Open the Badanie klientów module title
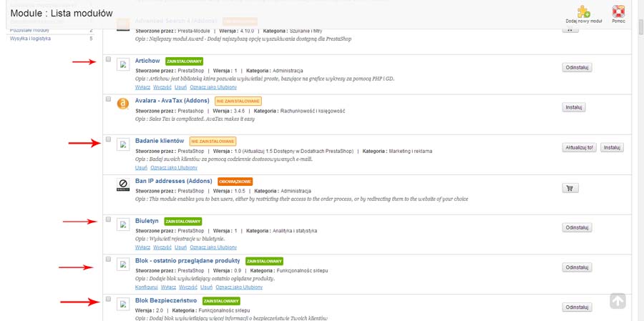 click(160, 141)
